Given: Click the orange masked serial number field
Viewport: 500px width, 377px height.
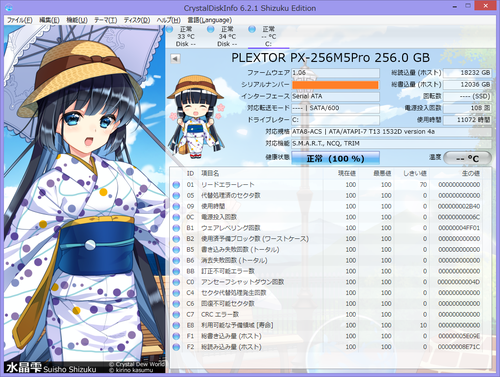Looking at the screenshot, I should [335, 85].
